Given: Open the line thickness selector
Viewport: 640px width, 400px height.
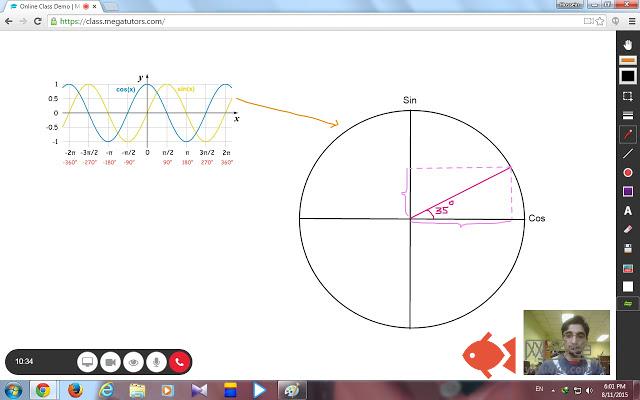Looking at the screenshot, I should (627, 115).
